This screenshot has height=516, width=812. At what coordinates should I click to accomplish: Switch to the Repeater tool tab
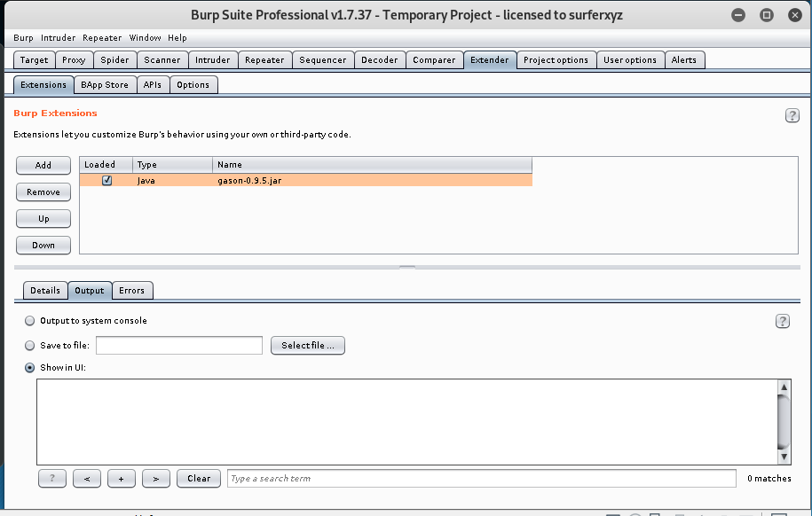tap(264, 60)
